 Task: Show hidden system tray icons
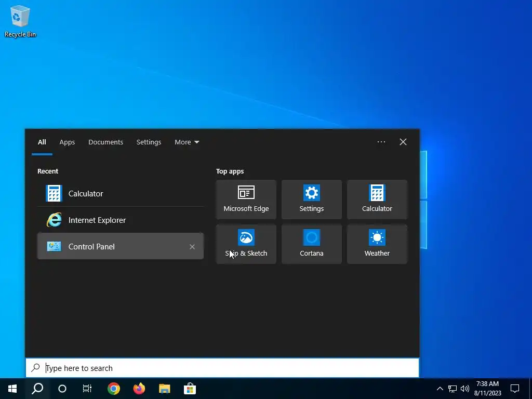tap(440, 389)
